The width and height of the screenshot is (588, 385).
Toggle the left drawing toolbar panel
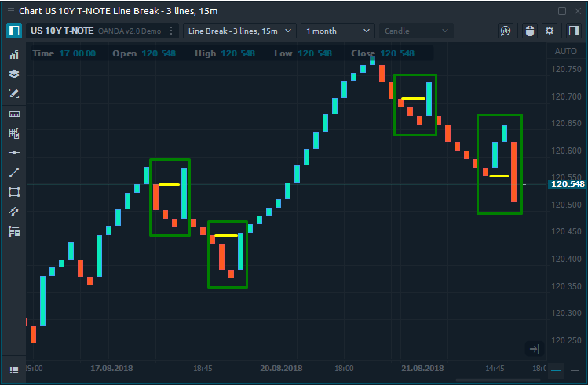coord(14,31)
